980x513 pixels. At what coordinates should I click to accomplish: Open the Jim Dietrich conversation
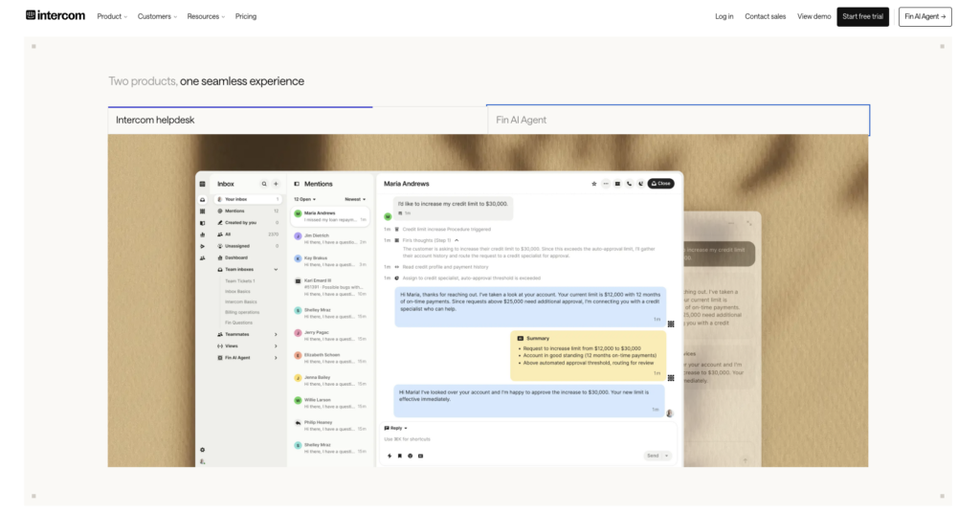(330, 238)
